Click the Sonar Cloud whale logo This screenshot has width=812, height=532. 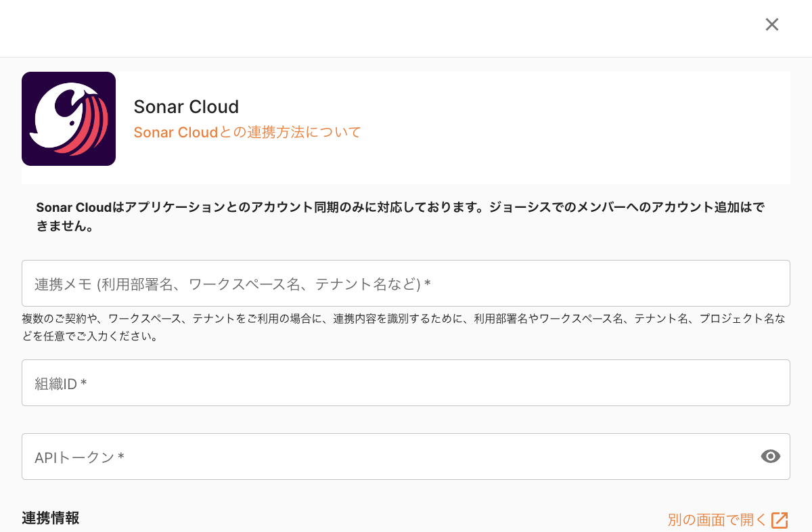68,119
